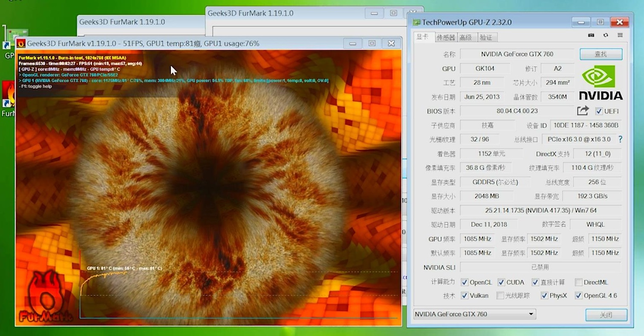Toggle the DirectML checkbox

click(x=578, y=282)
